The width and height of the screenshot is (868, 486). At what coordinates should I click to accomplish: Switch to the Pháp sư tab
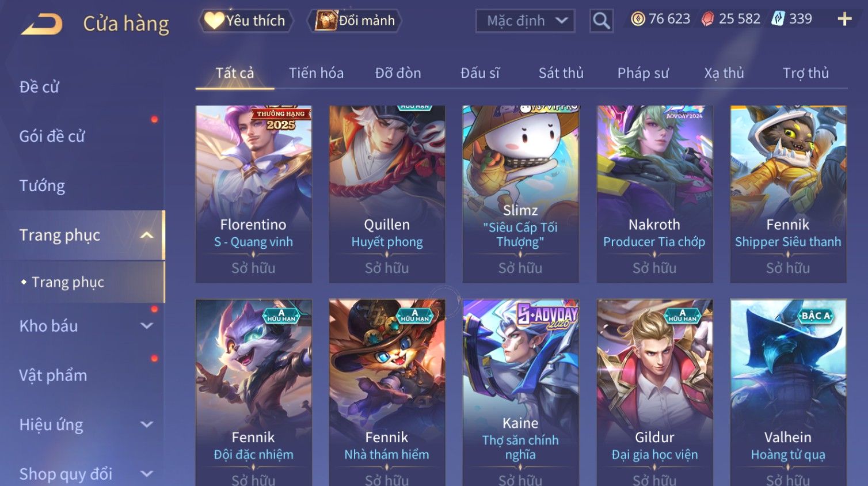643,73
